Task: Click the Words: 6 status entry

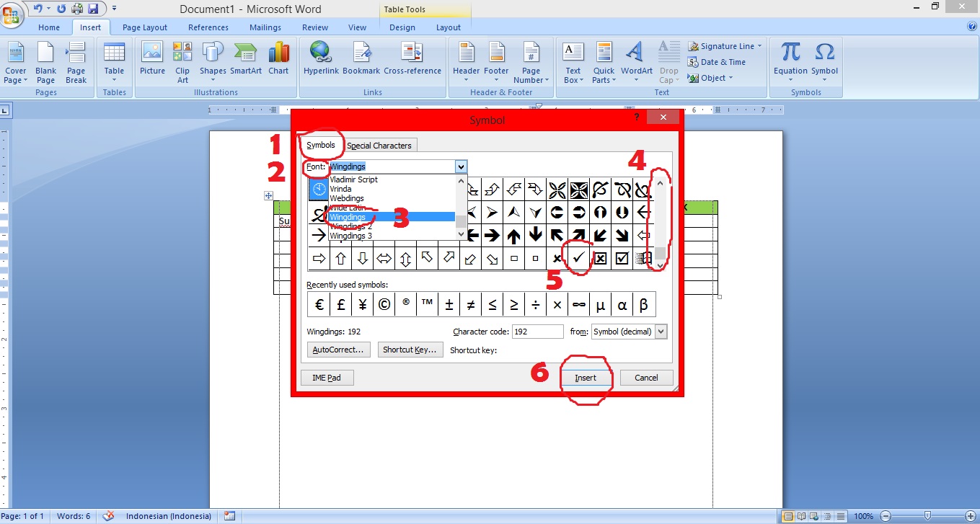Action: [x=74, y=516]
